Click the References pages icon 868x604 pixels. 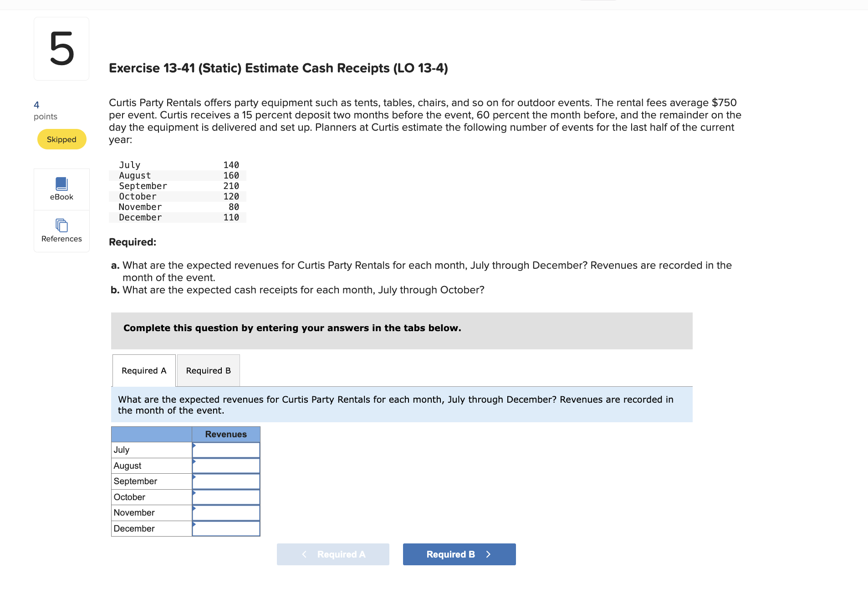click(x=61, y=225)
